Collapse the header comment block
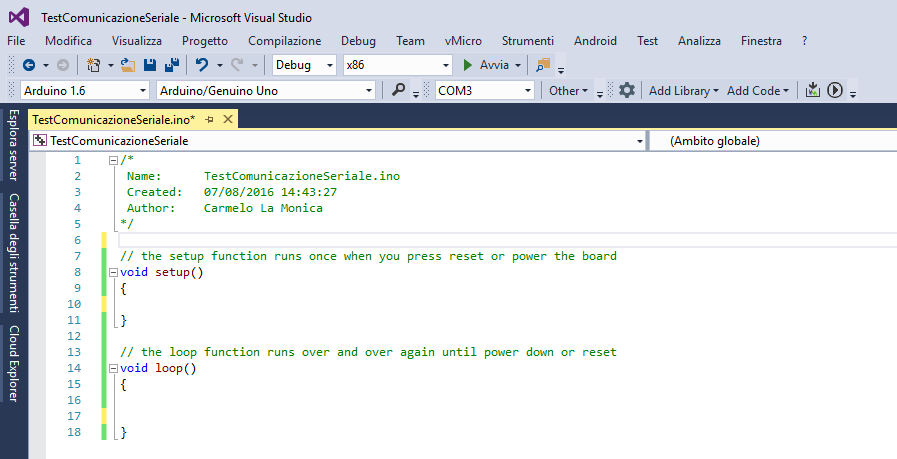Viewport: 897px width, 459px height. coord(113,161)
